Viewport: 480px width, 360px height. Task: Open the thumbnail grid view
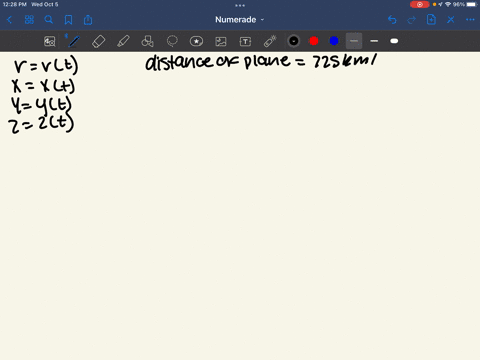[29, 20]
